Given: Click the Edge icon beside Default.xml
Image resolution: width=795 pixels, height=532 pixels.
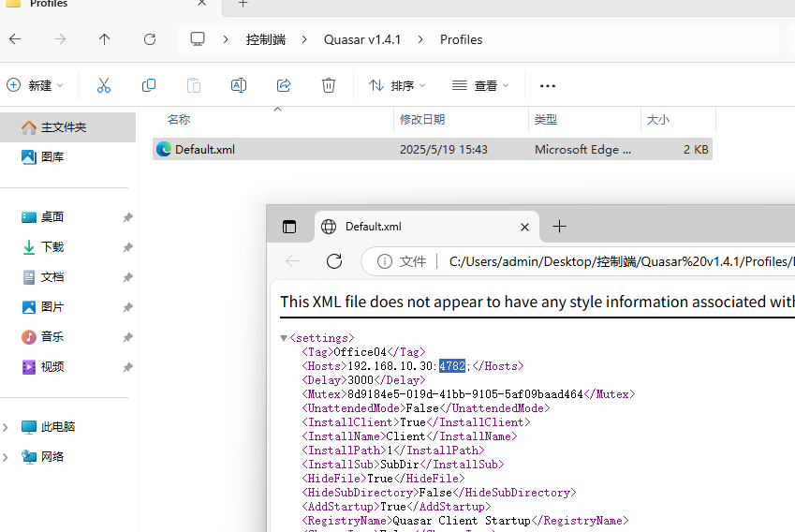Looking at the screenshot, I should 163,149.
